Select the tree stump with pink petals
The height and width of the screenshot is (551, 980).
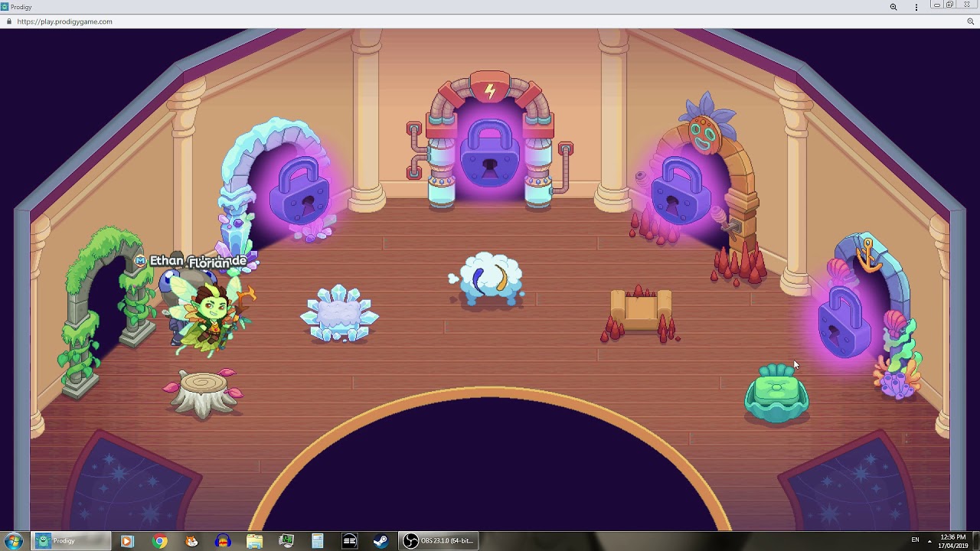pos(204,393)
